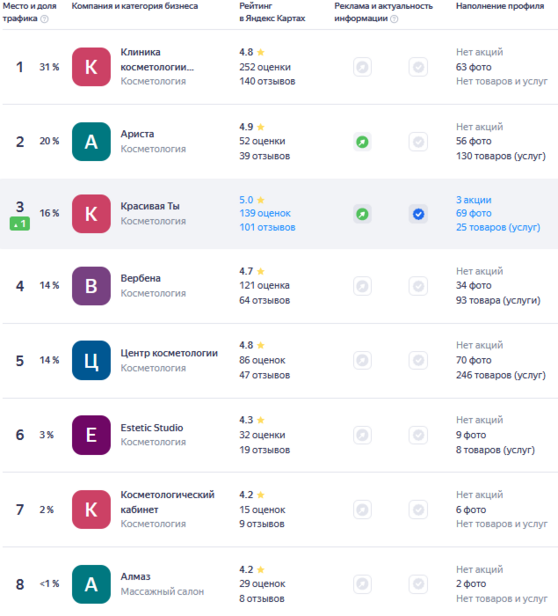
Task: Open the 139 оценок link
Action: 265,213
